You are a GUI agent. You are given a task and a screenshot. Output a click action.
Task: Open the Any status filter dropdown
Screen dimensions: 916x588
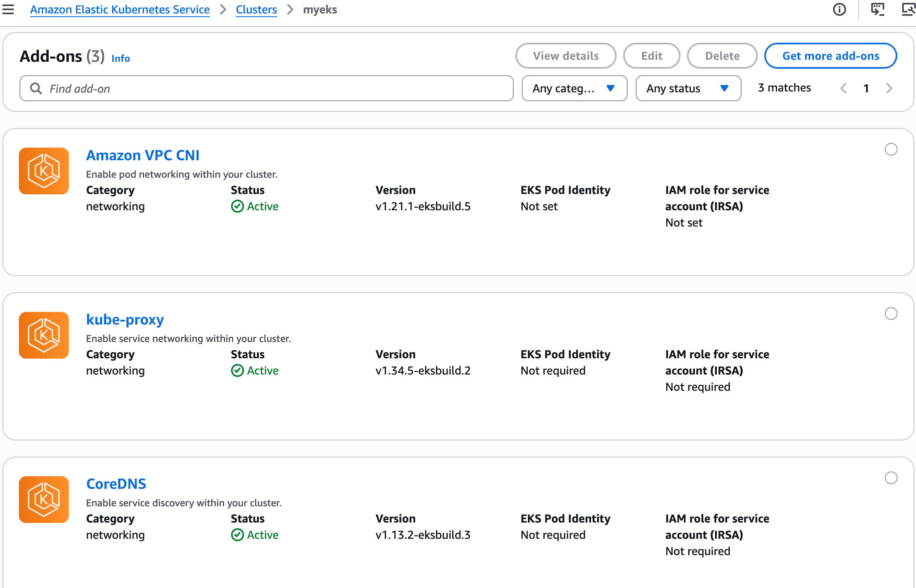688,88
